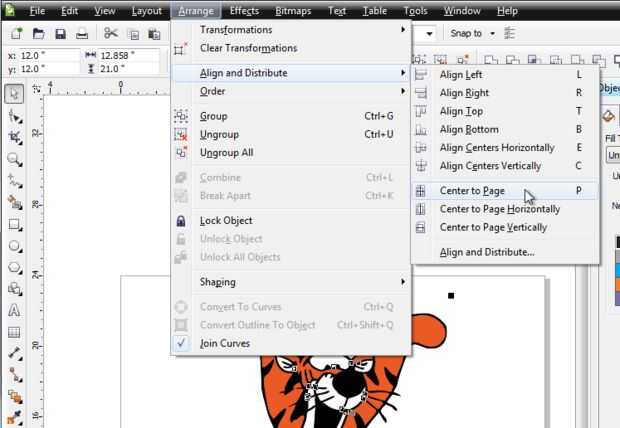Expand the Order submenu
The height and width of the screenshot is (428, 620).
pos(292,91)
